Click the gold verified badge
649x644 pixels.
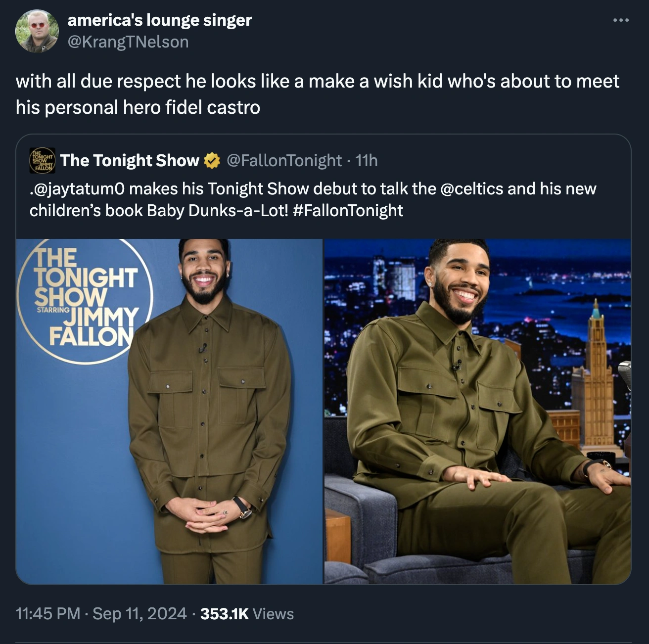click(212, 160)
